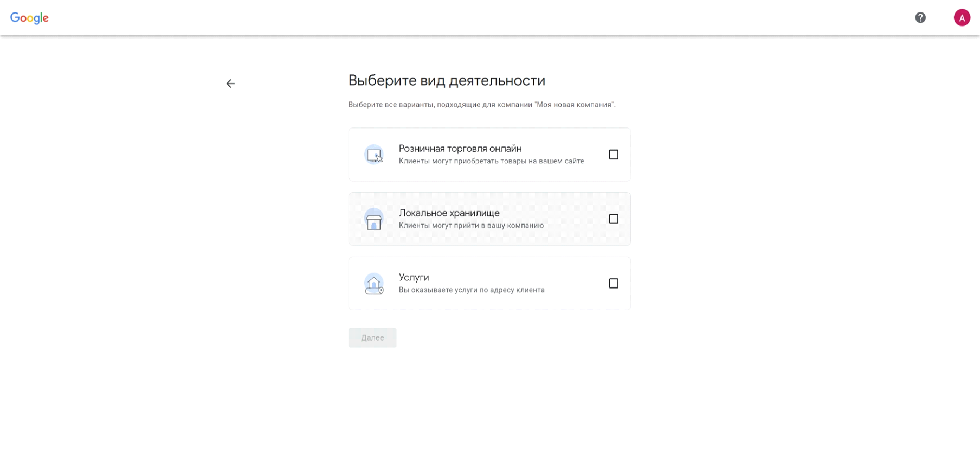The height and width of the screenshot is (474, 980).
Task: Select the Услуги title text
Action: pos(414,278)
